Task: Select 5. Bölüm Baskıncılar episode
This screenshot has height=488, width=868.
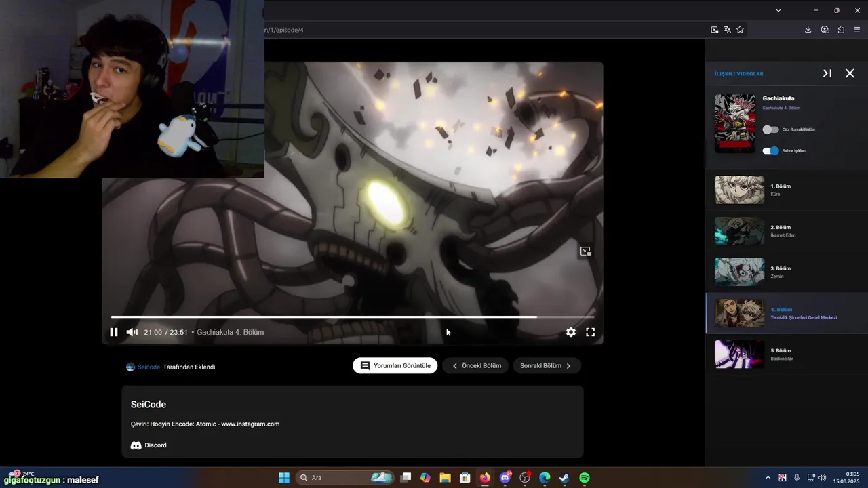Action: click(x=787, y=354)
